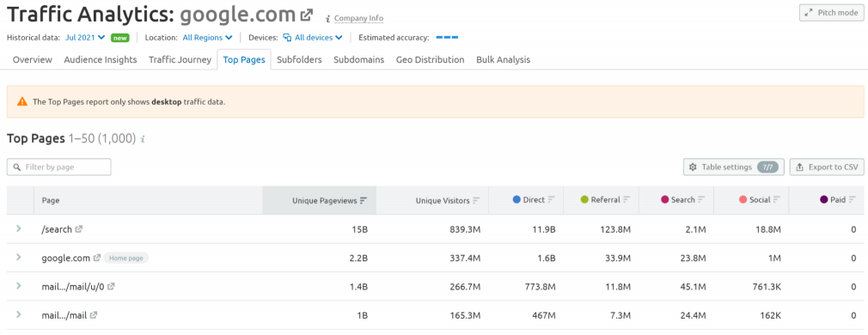This screenshot has width=868, height=335.
Task: Click the /search page link
Action: coord(57,228)
